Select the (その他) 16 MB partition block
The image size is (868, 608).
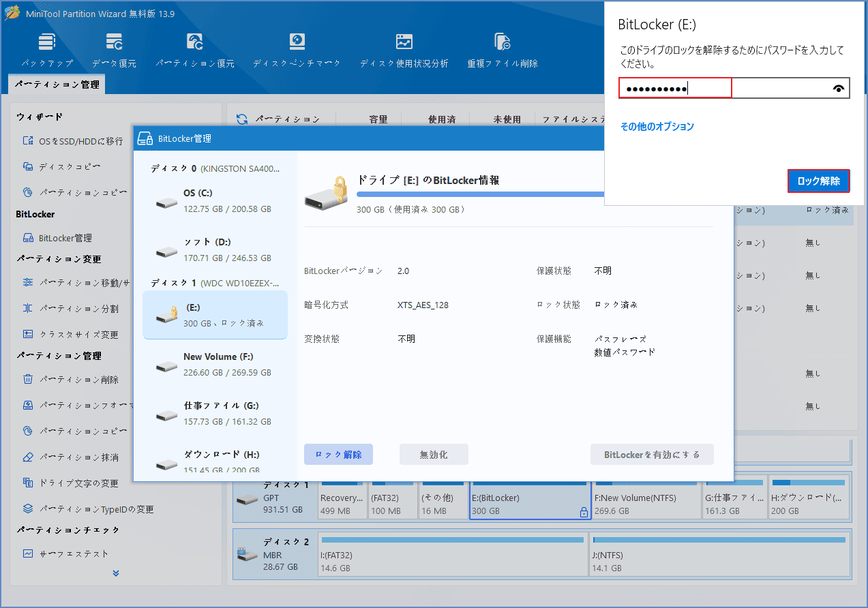443,502
